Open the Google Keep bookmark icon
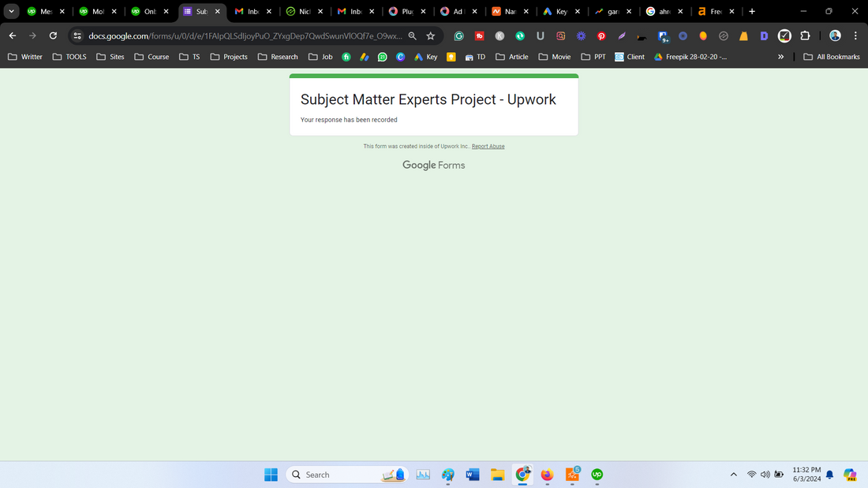This screenshot has width=868, height=488. [451, 57]
